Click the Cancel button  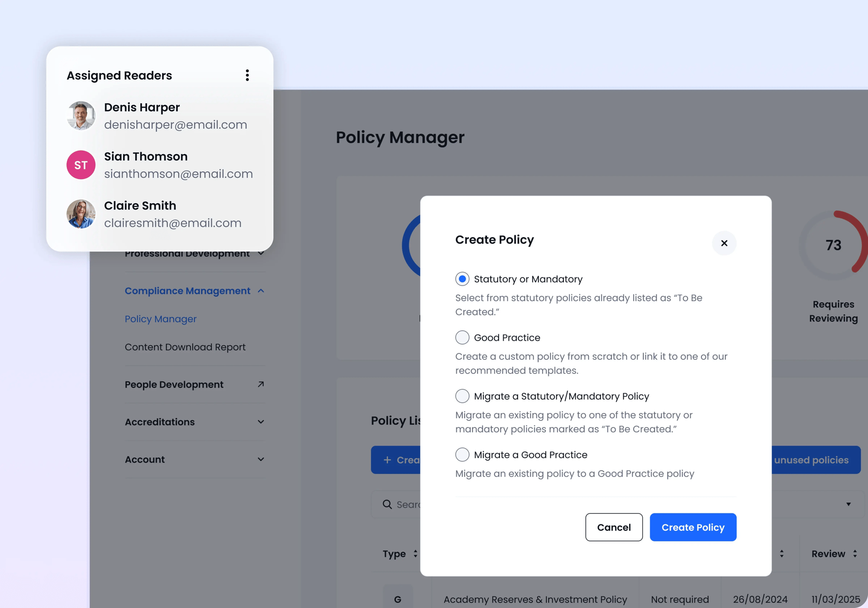point(614,527)
